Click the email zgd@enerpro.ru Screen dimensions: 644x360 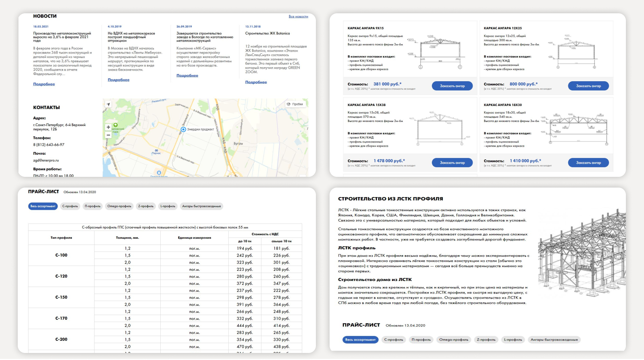[46, 161]
